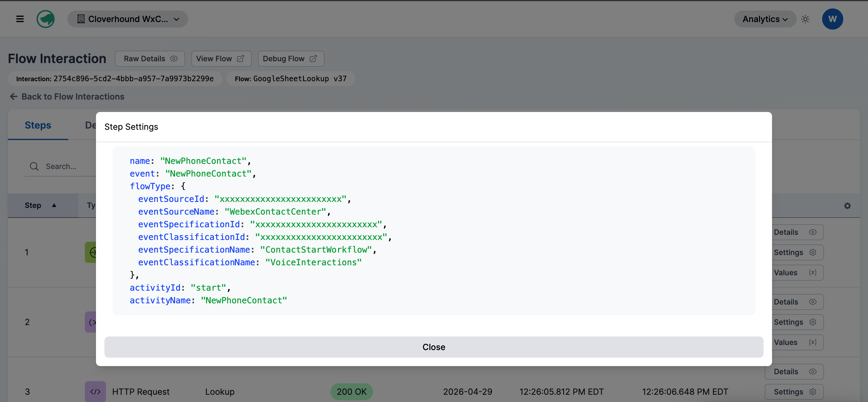Close the Step Settings dialog
868x402 pixels.
[x=434, y=347]
